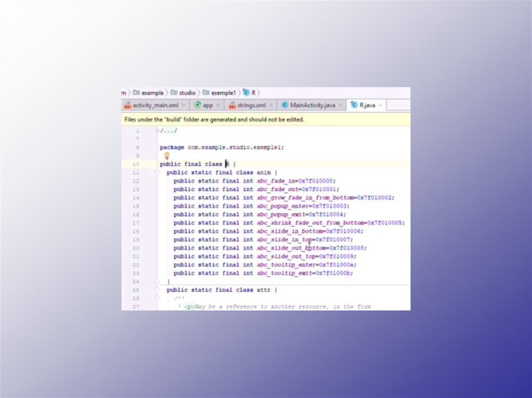Expand the folded comment on line 1
This screenshot has width=532, height=398.
coord(157,131)
